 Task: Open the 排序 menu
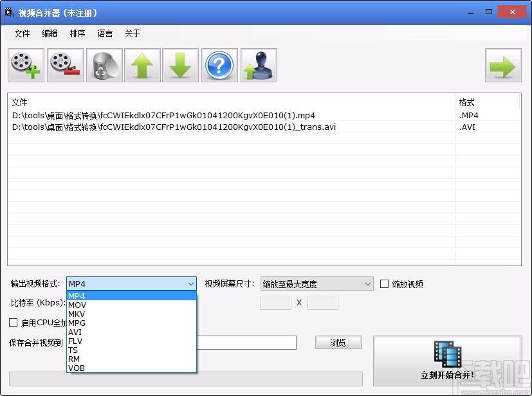77,33
